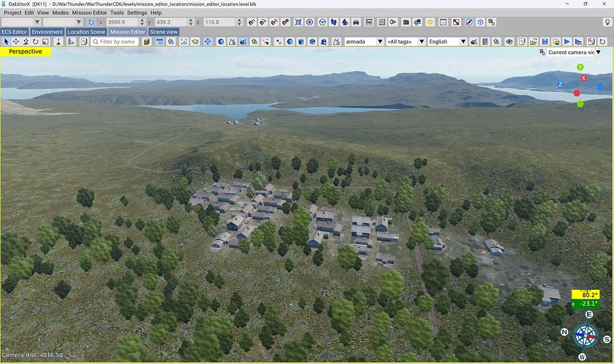The image size is (614, 364).
Task: Click the circular arrow reload icon at mission toolbar end
Action: (x=602, y=42)
